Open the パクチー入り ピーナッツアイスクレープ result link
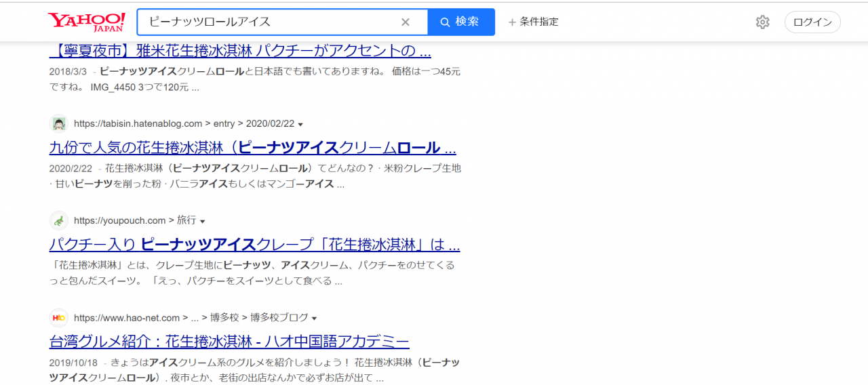This screenshot has width=868, height=385. point(255,244)
